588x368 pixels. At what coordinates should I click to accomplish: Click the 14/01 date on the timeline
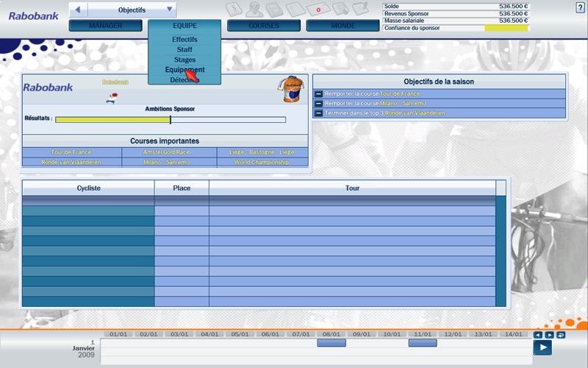tap(514, 334)
